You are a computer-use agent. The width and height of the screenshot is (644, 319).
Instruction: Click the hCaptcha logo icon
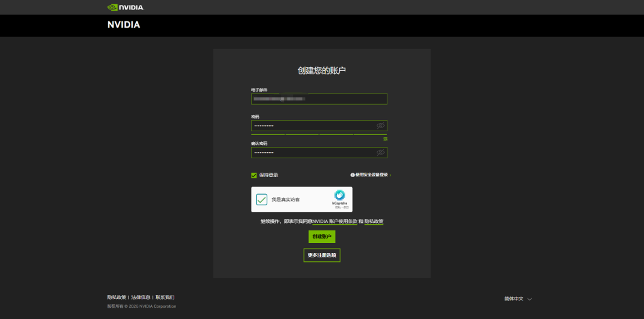coord(340,195)
